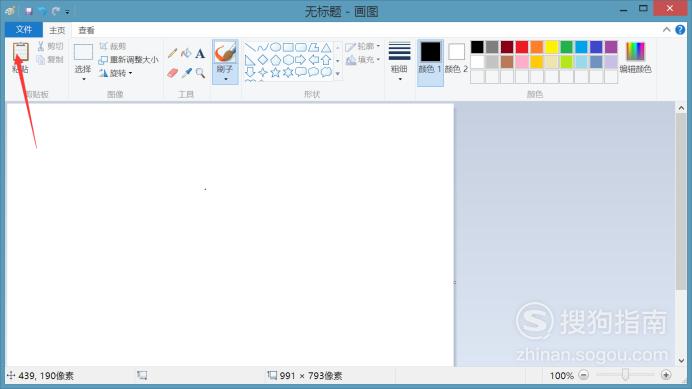Choose the Right triangle shape
Image resolution: width=692 pixels, height=389 pixels.
[250, 60]
